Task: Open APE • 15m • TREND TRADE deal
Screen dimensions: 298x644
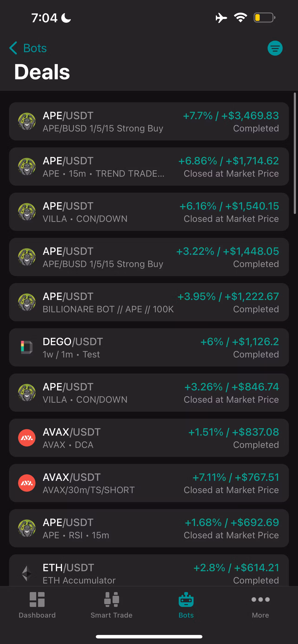Action: click(x=149, y=167)
